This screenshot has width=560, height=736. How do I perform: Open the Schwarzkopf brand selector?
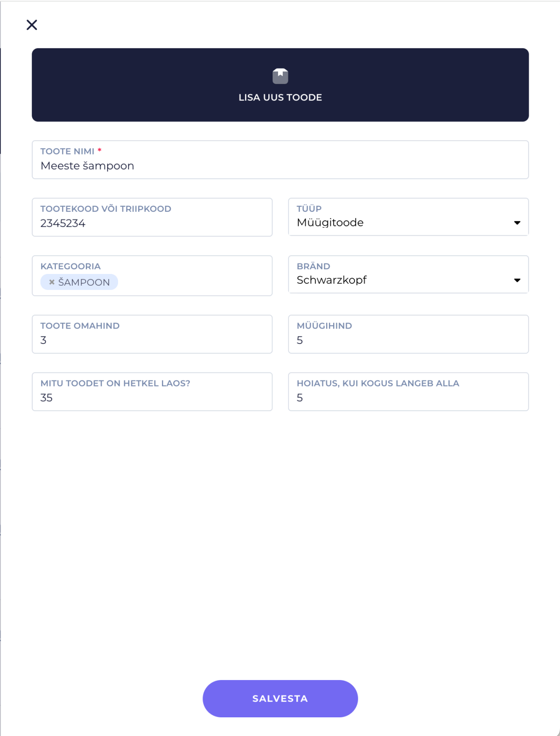(408, 274)
